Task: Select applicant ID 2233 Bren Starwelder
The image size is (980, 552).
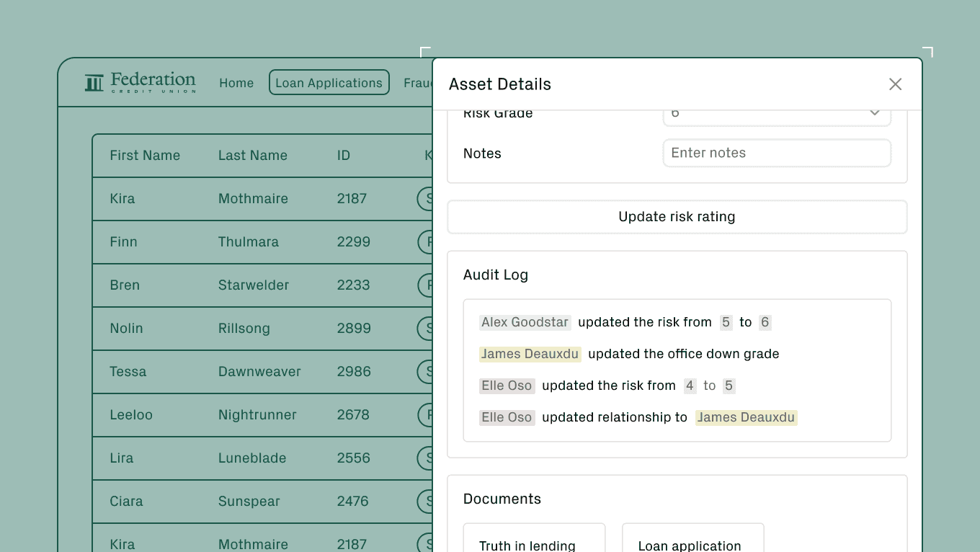Action: point(353,285)
